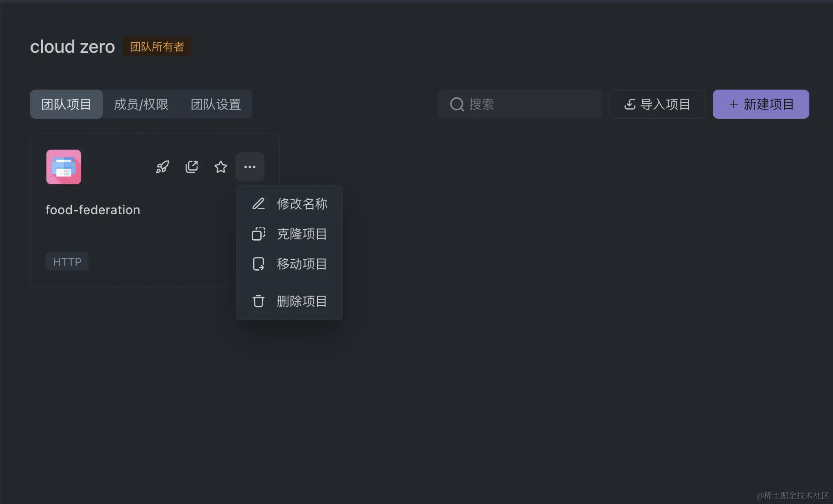Star the food-federation project
The image size is (833, 504).
tap(221, 167)
